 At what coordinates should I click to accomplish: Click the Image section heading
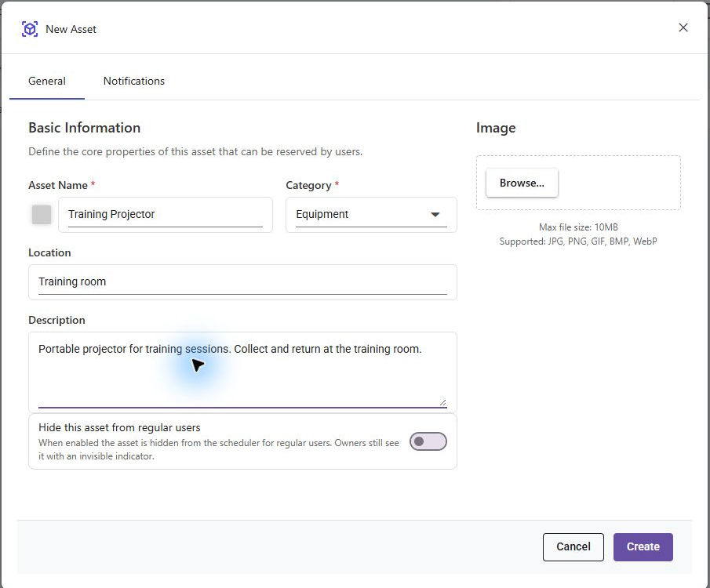pos(496,128)
